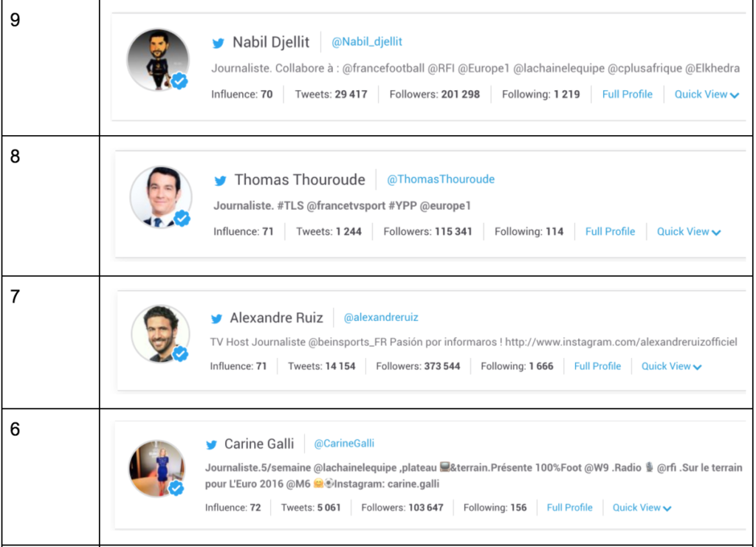Screen dimensions: 756x547
Task: Open Full Profile for Carine Galli
Action: pyautogui.click(x=569, y=508)
